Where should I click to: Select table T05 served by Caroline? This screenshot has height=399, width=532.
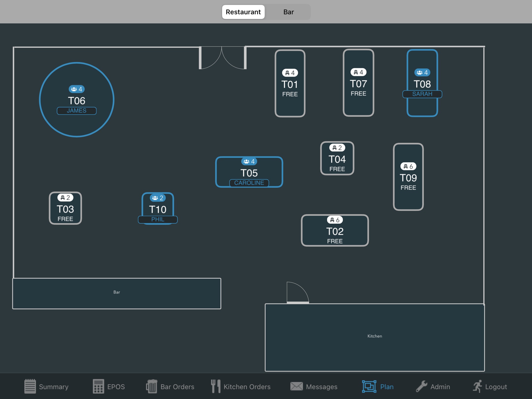249,173
